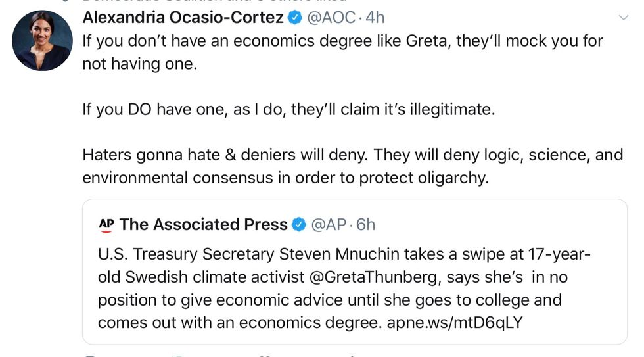Screen dimensions: 644x357
Task: Open Alexandria Ocasio-Cortez's profile photo
Action: tap(42, 40)
